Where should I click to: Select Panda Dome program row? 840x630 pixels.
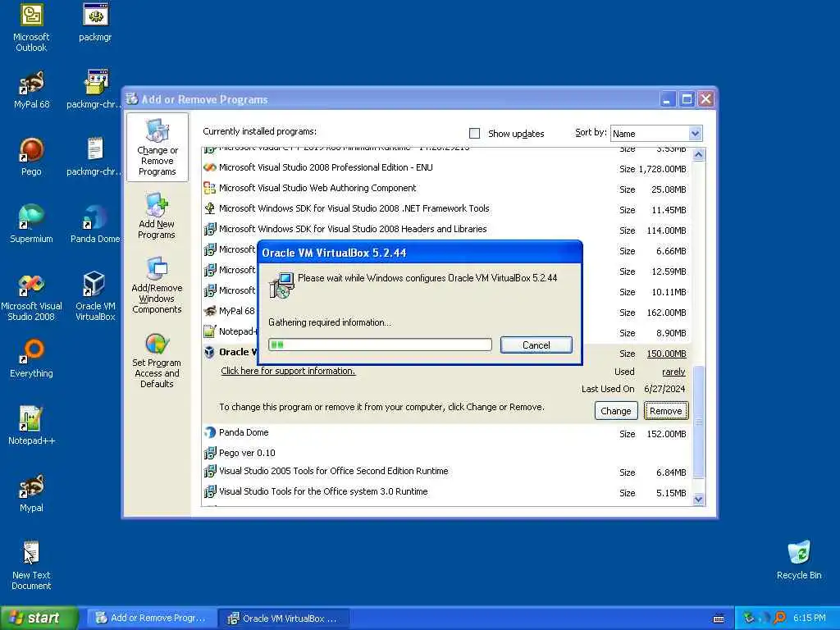(x=447, y=433)
